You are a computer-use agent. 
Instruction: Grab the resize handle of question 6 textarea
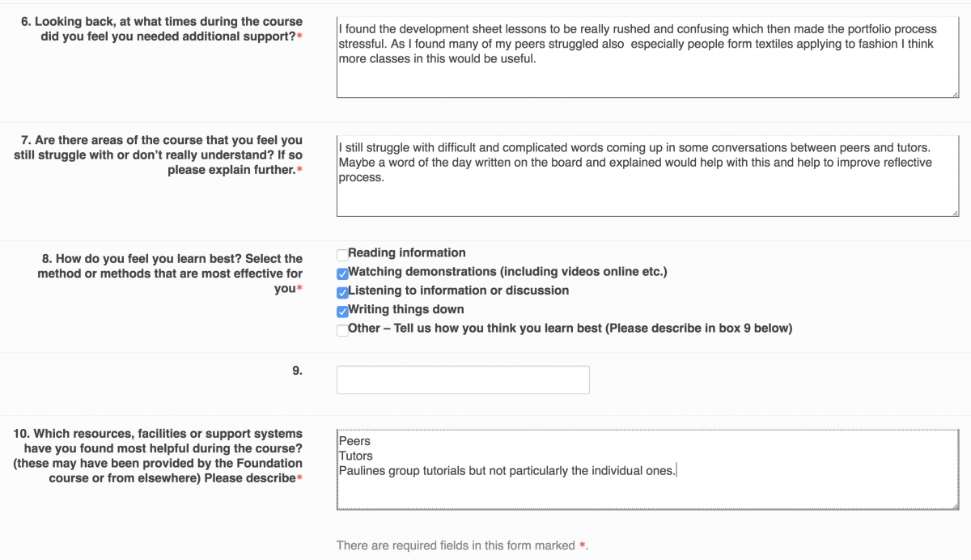click(955, 94)
